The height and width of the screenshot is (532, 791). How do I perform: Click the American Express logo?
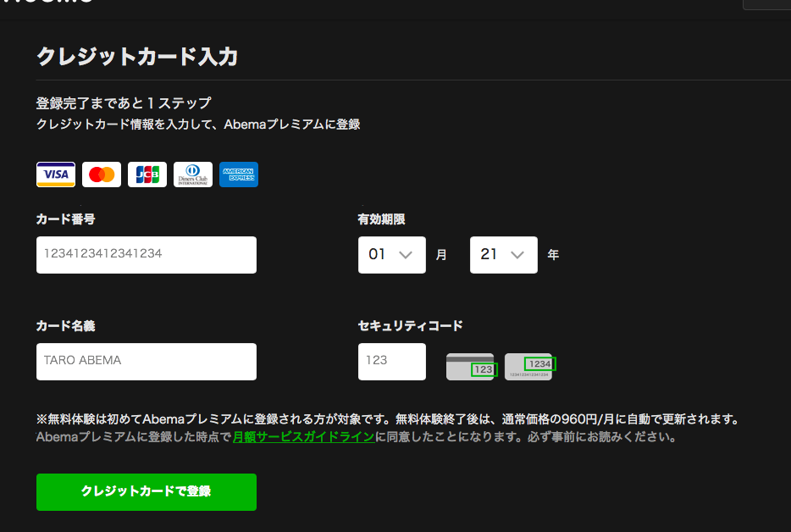[239, 175]
